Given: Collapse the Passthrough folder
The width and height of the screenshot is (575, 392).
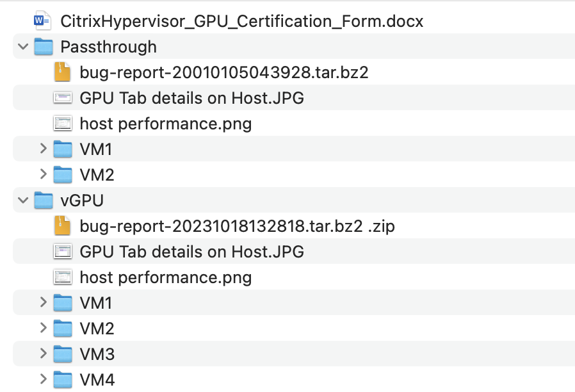Looking at the screenshot, I should [23, 47].
